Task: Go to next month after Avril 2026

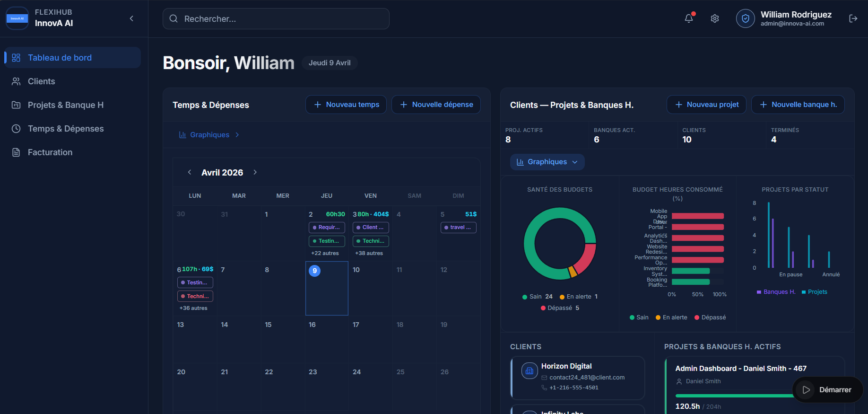Action: 255,172
